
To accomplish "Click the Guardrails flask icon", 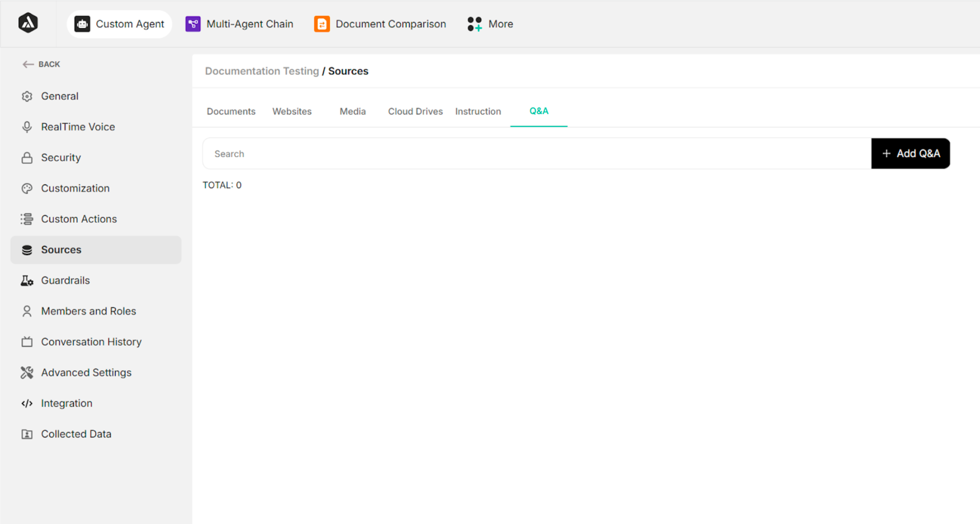I will coord(27,280).
